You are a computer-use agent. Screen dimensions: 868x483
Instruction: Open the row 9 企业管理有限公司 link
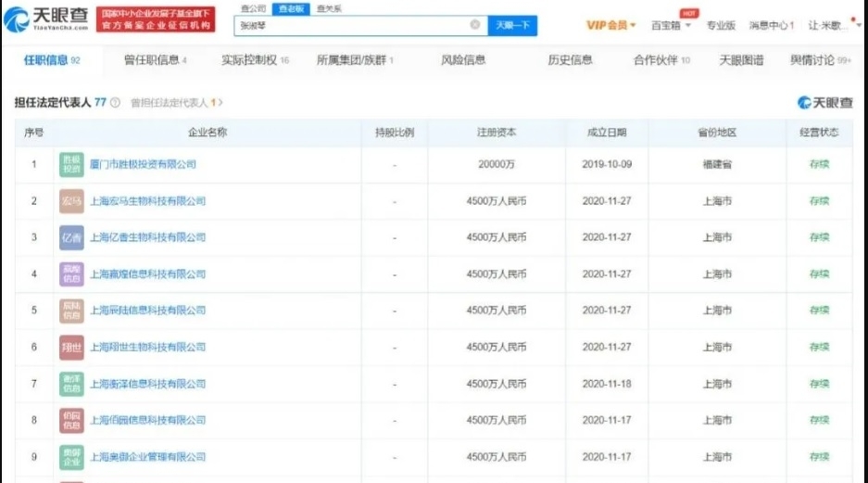(x=148, y=457)
